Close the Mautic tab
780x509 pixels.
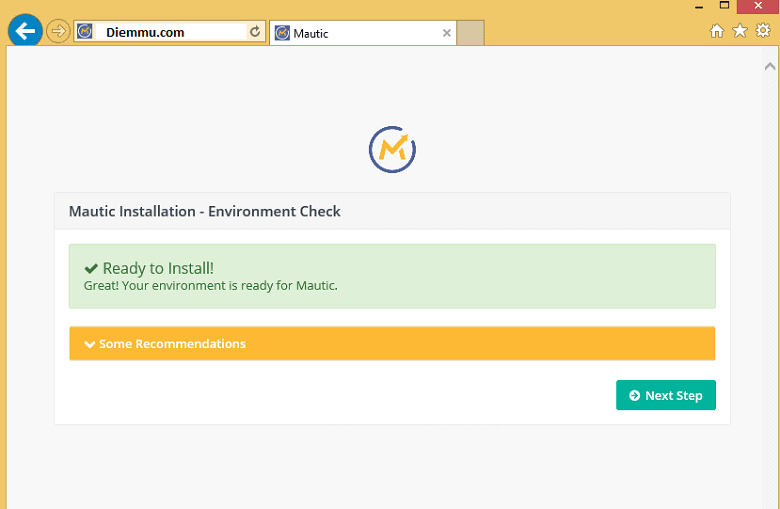[447, 33]
